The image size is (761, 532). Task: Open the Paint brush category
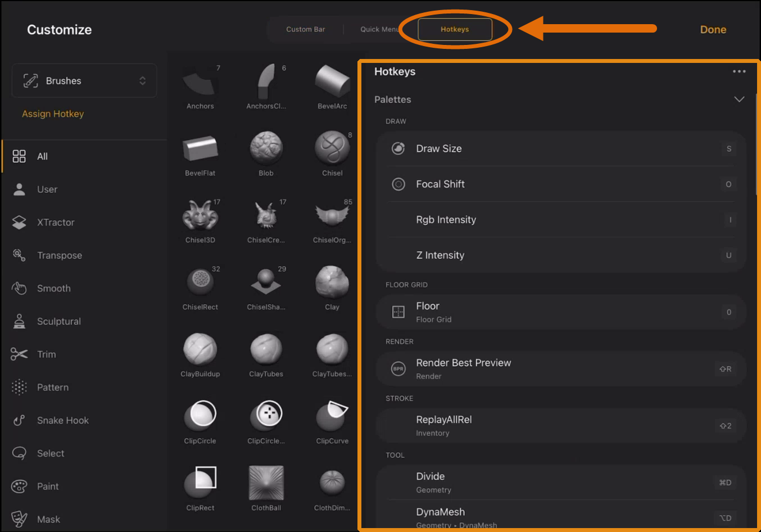pyautogui.click(x=84, y=486)
